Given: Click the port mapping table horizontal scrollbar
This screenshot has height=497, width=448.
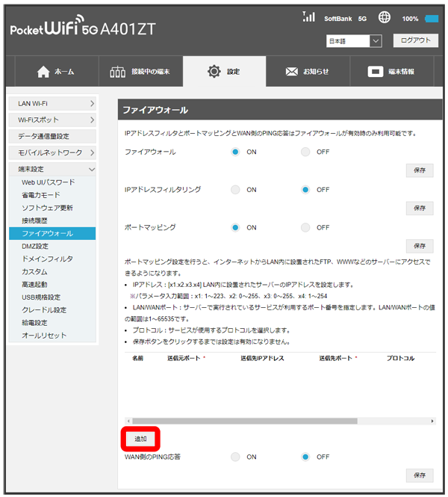Looking at the screenshot, I should pyautogui.click(x=276, y=422).
